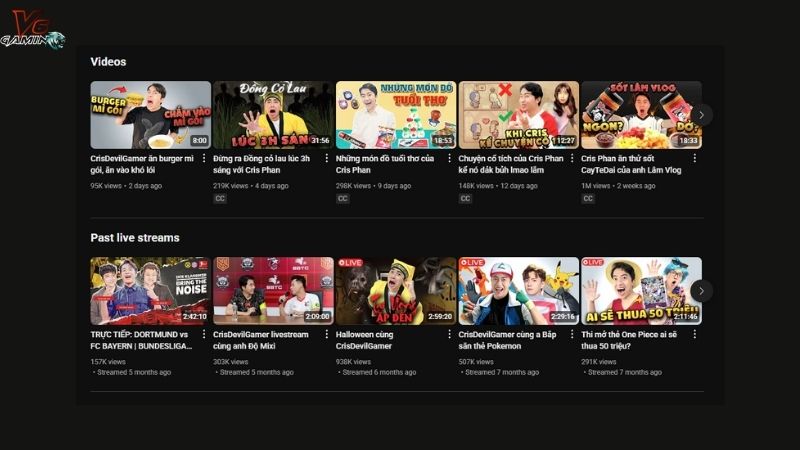Viewport: 800px width, 450px height.
Task: Open options for Thi mở thẻ One Piece stream
Action: click(694, 334)
